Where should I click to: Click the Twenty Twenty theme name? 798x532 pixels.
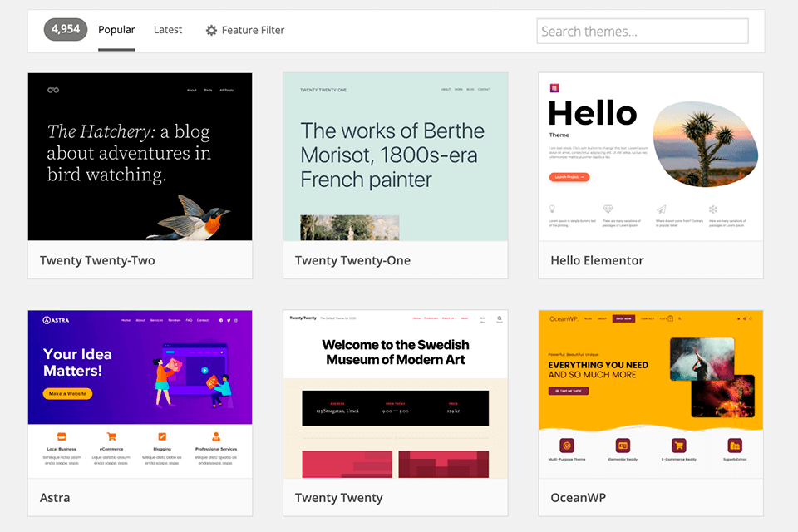click(339, 497)
